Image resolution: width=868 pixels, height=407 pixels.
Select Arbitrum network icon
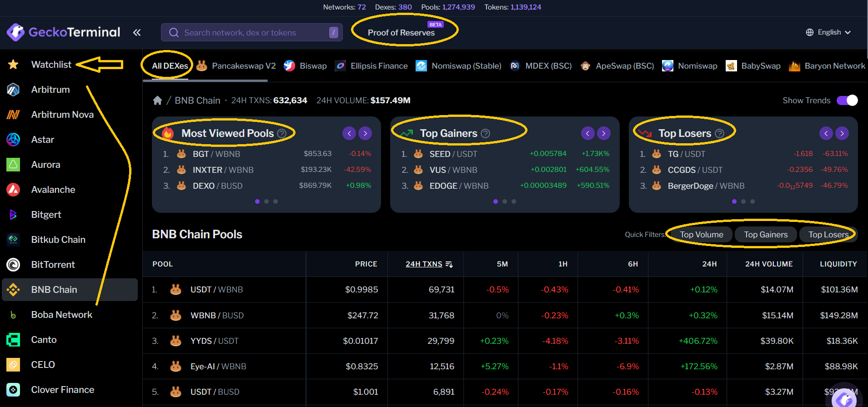(x=13, y=90)
